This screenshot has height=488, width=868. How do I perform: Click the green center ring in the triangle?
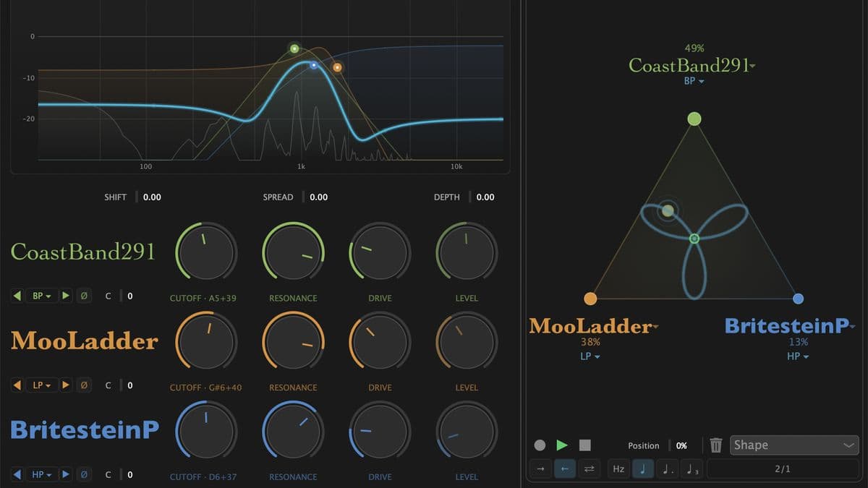tap(694, 239)
